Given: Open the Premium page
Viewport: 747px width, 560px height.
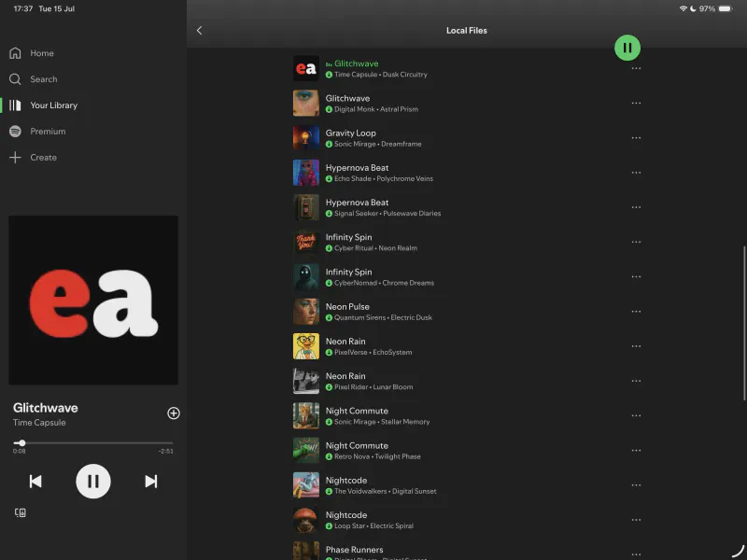Looking at the screenshot, I should (47, 132).
